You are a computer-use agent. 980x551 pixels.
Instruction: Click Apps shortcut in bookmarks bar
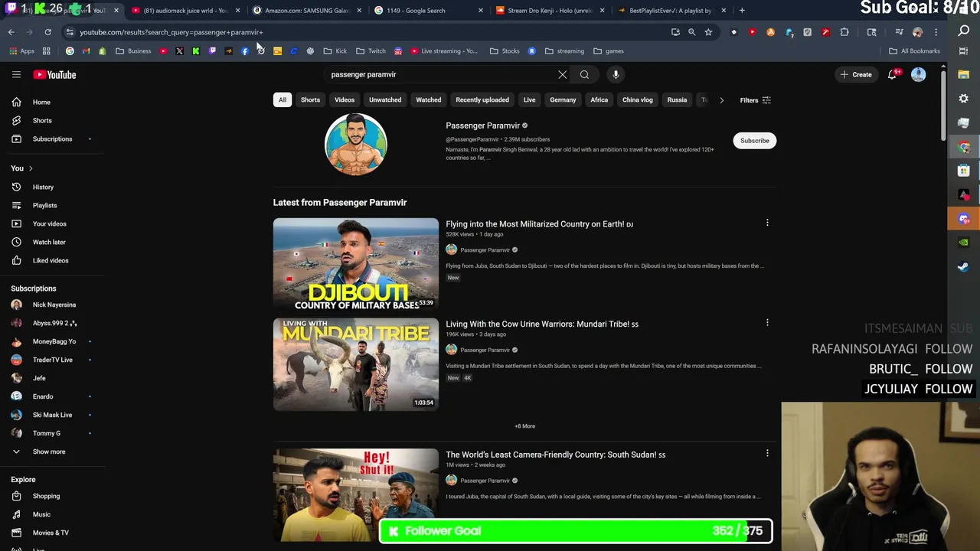[x=21, y=51]
